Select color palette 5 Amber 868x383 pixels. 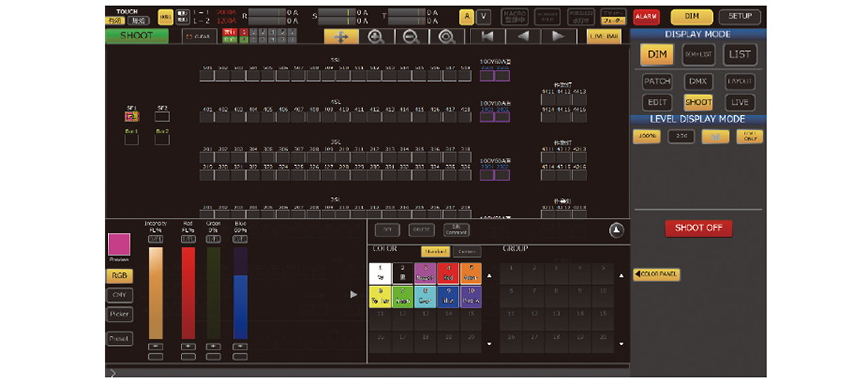470,273
